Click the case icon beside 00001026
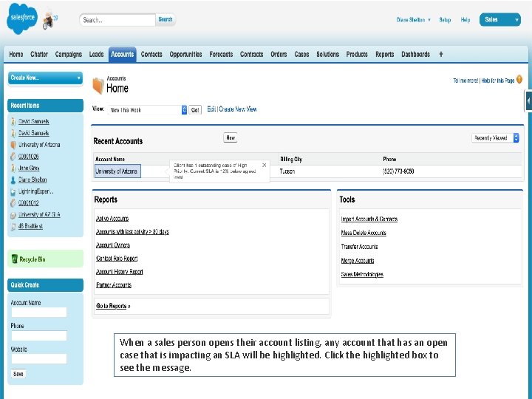This screenshot has width=532, height=399. click(13, 157)
